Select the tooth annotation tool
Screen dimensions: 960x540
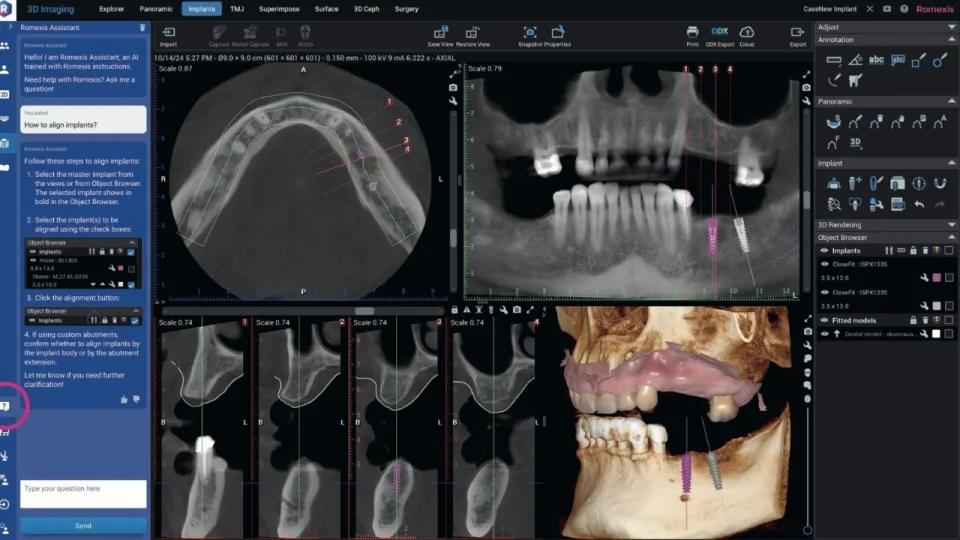855,80
